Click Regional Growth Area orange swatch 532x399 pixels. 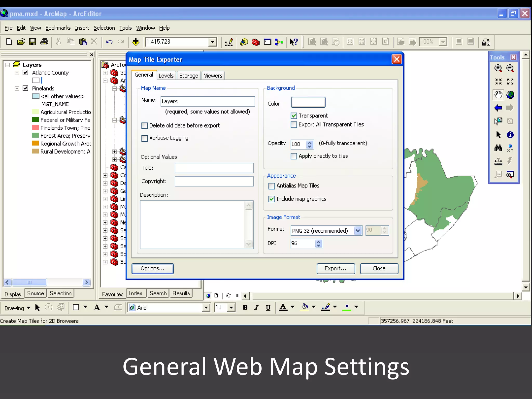(x=35, y=143)
